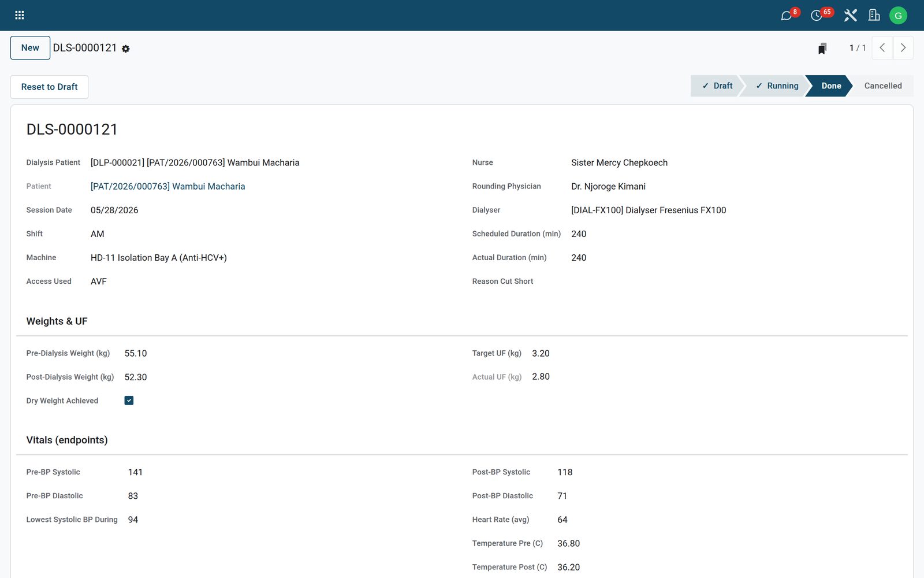Click Pre-BP Diastolic value 83
The image size is (924, 578).
133,496
